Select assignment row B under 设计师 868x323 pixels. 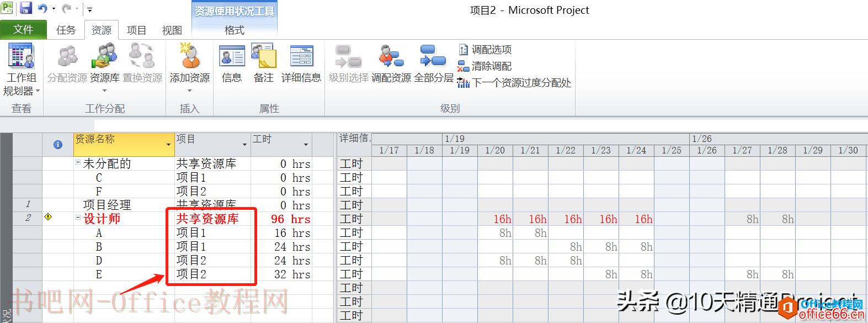[x=99, y=246]
